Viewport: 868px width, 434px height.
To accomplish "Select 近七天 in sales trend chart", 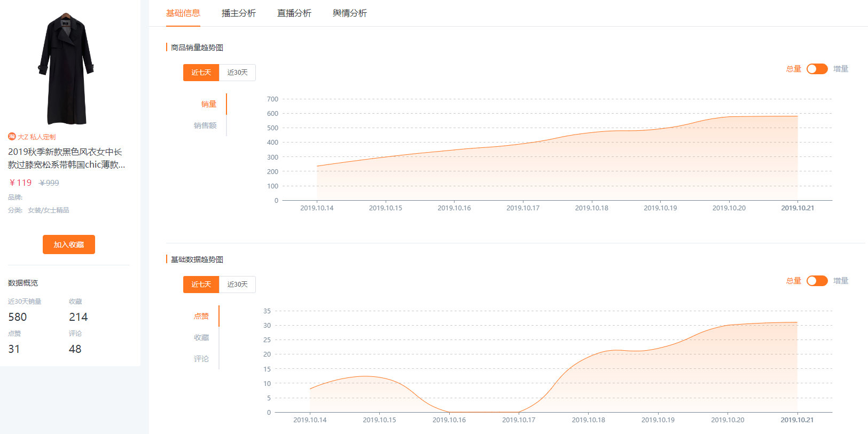I will 201,73.
